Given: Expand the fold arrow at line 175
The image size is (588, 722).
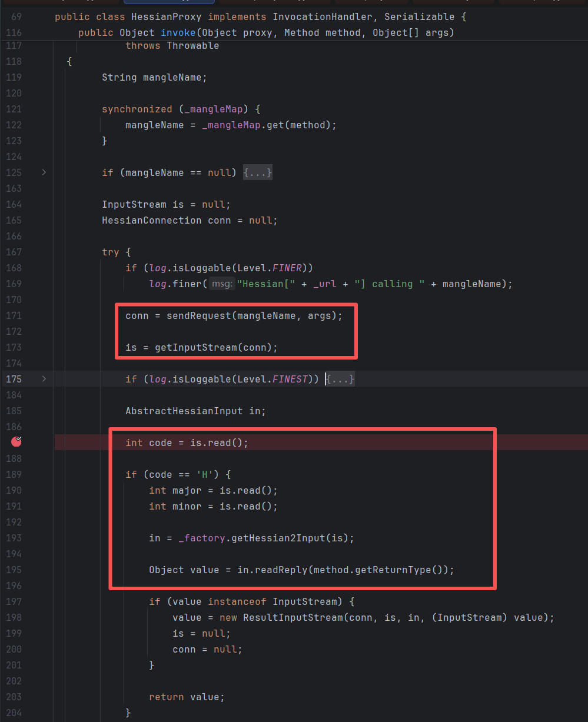Looking at the screenshot, I should pos(44,379).
